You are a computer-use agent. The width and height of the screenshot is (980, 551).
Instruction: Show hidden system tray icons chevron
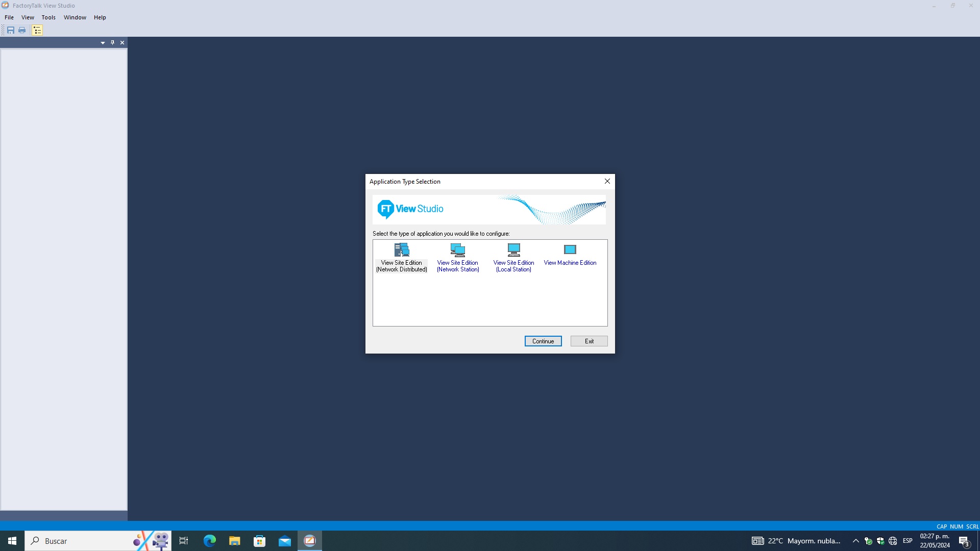856,541
